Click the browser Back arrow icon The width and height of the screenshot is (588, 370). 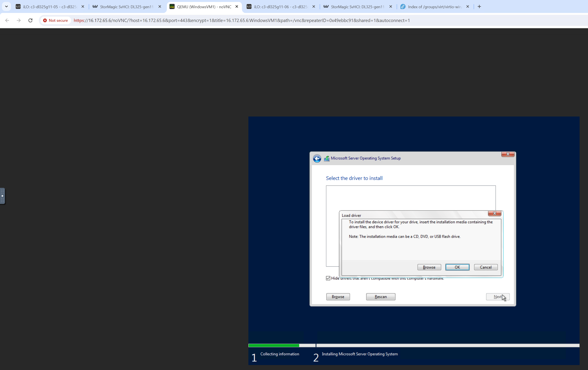7,20
